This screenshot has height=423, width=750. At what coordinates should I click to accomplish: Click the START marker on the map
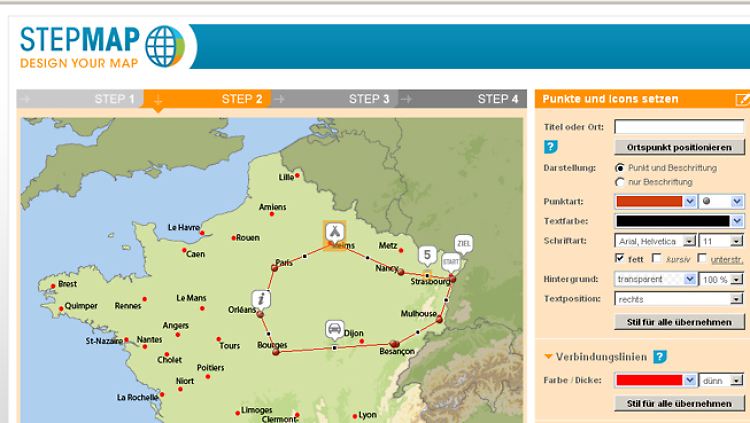click(x=451, y=261)
